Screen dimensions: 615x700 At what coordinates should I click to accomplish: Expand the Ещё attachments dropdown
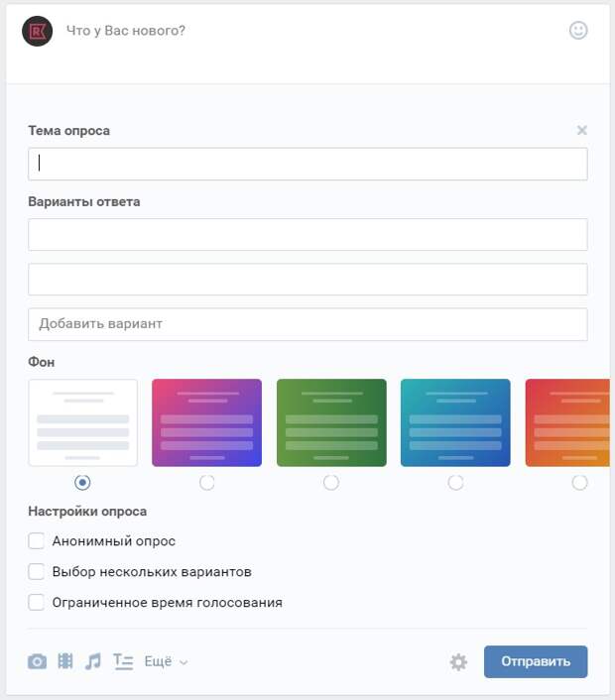pos(166,661)
